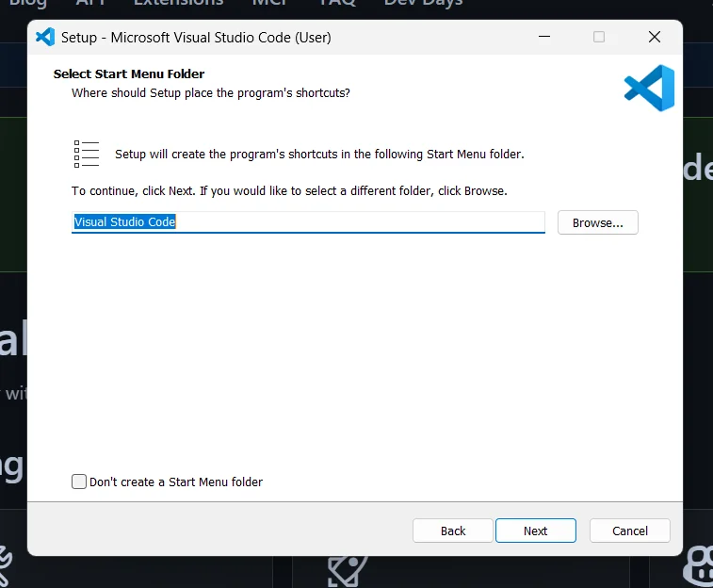Open Extensions in the website navigation behind
713x588 pixels.
pos(178,3)
